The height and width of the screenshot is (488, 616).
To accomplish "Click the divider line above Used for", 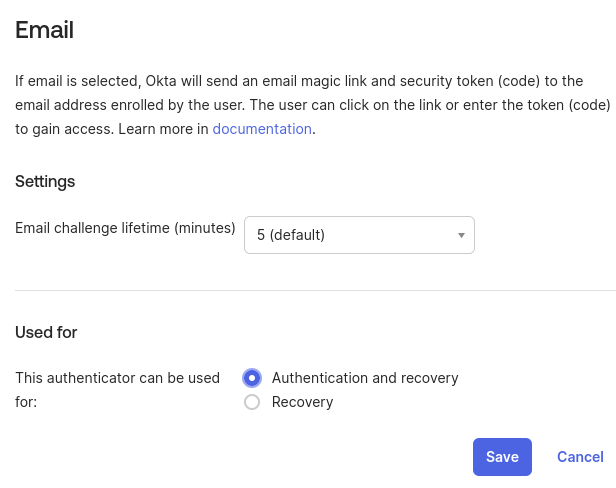I will coord(315,290).
